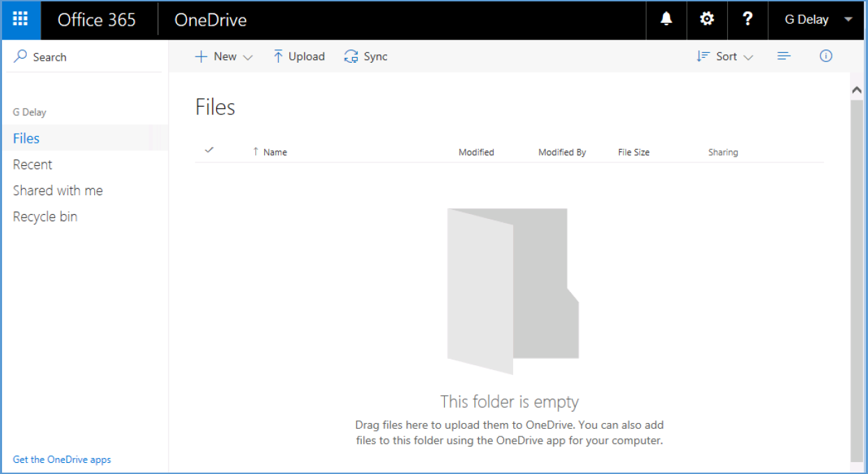
Task: Go to the Recycle bin
Action: tap(45, 217)
